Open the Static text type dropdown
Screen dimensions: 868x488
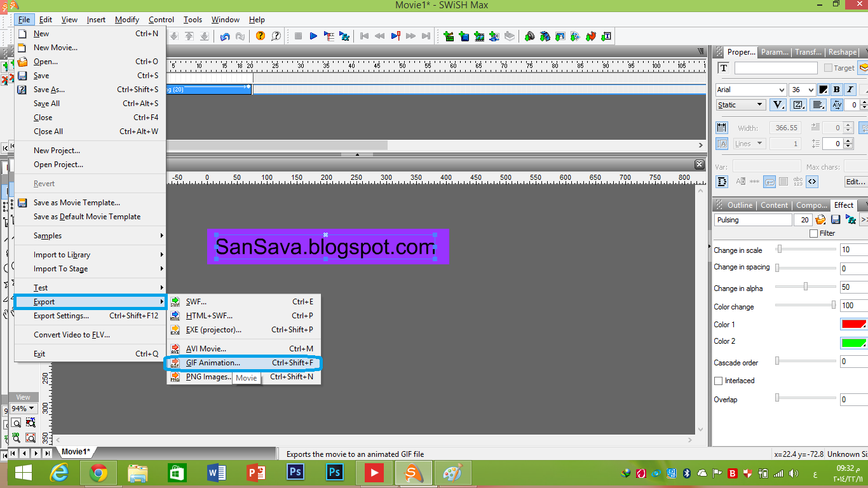[741, 105]
